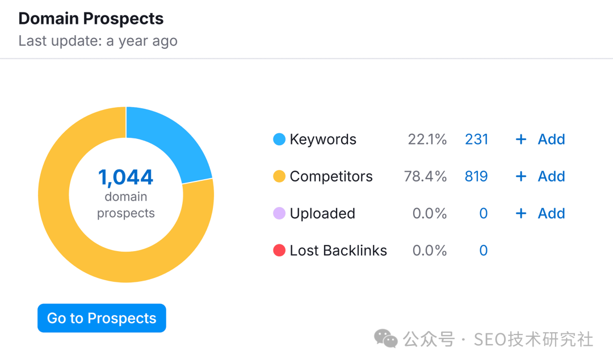The image size is (613, 364).
Task: Open the 231 Keywords prospects count
Action: click(476, 139)
